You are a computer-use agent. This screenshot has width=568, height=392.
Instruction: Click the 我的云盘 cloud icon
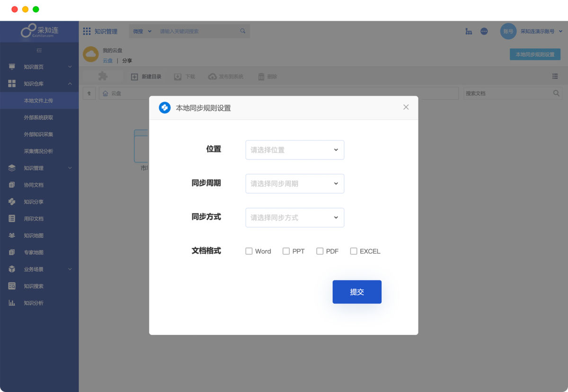tap(91, 54)
